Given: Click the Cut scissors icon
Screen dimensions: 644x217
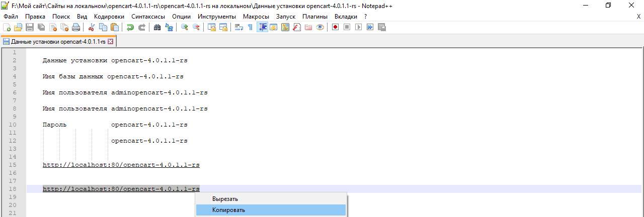Looking at the screenshot, I should (92, 27).
